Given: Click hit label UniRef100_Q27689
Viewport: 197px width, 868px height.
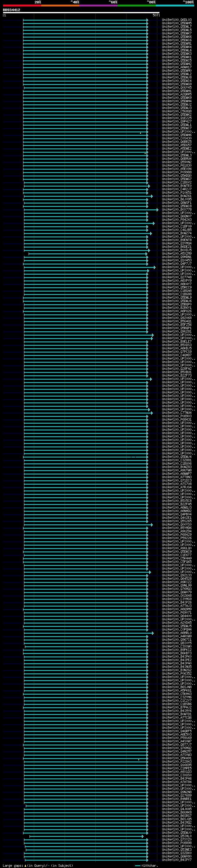Looking at the screenshot, I should click(x=177, y=796).
